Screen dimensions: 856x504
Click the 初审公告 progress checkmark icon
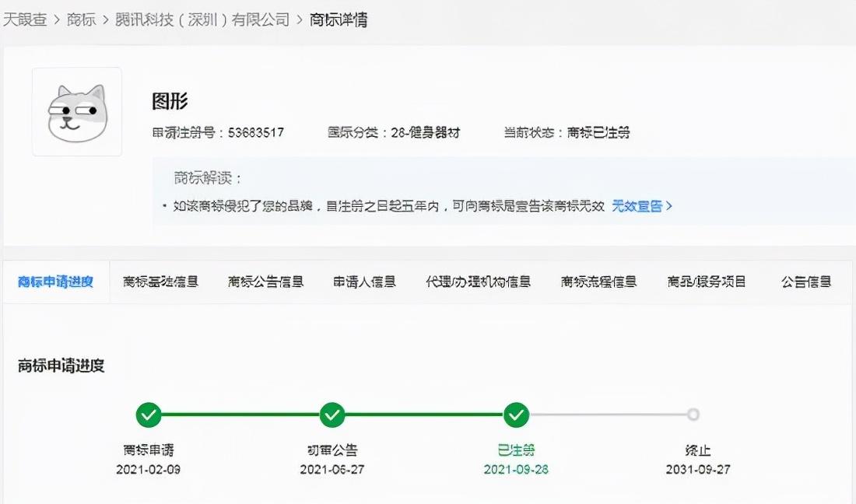tap(332, 415)
